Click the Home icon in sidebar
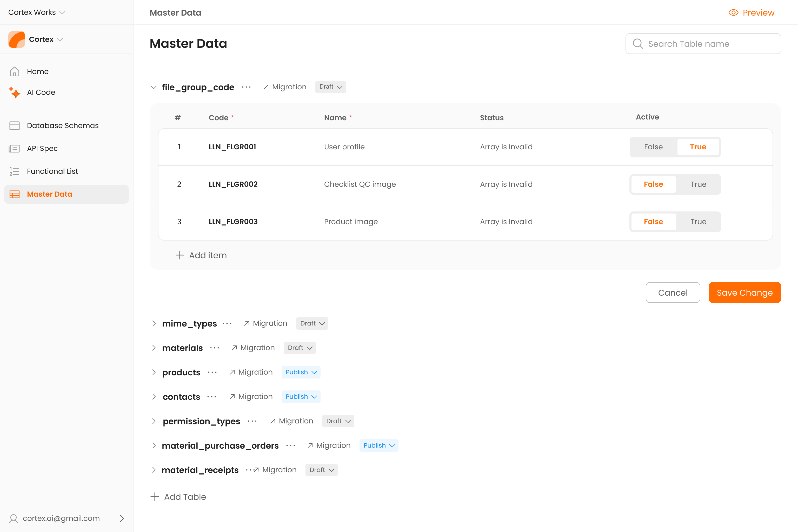 click(x=14, y=72)
